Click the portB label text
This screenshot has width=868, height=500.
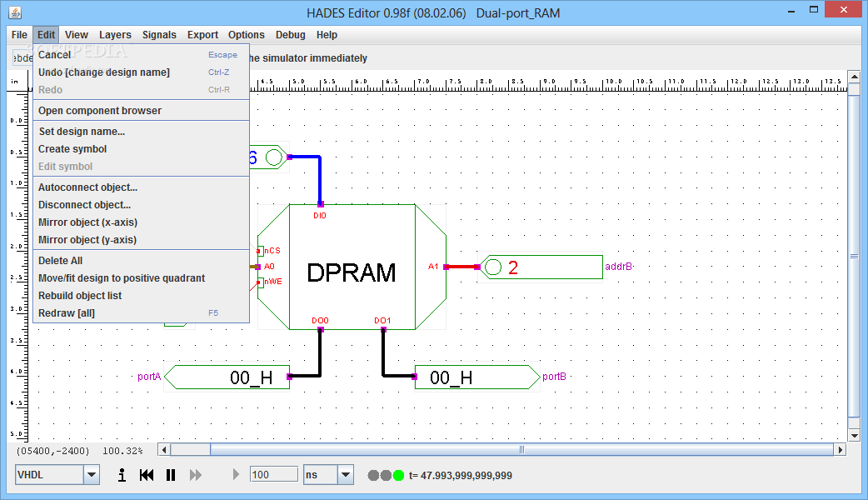554,377
